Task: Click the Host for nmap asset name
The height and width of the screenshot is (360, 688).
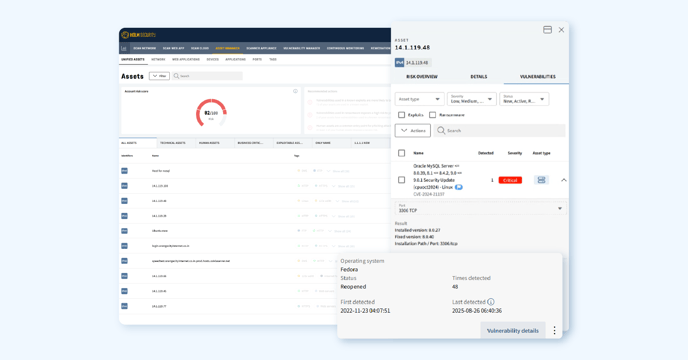Action: [x=161, y=171]
